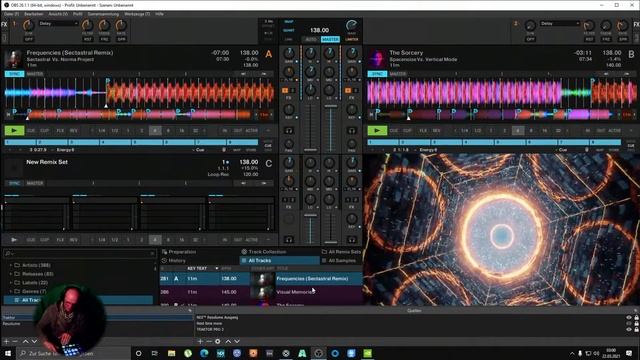Expand the Artists folder in browser tree

pyautogui.click(x=11, y=265)
